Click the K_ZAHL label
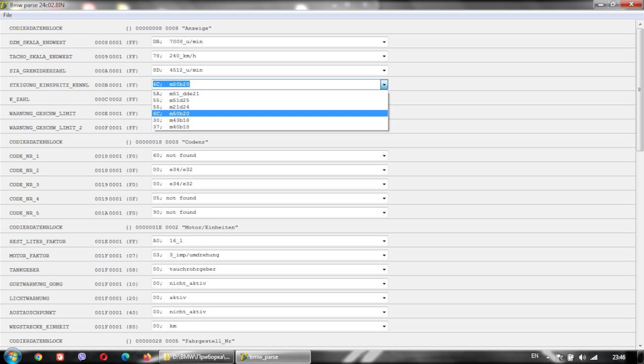 (x=19, y=99)
